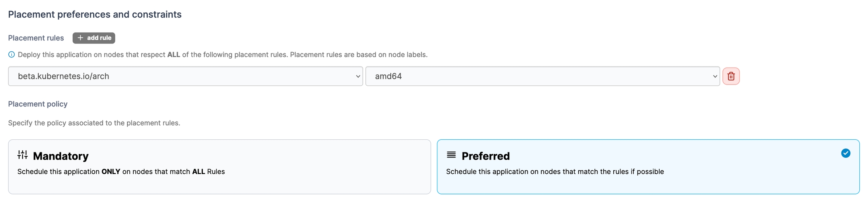Click the 'Specify the policy' helper text

[x=94, y=123]
